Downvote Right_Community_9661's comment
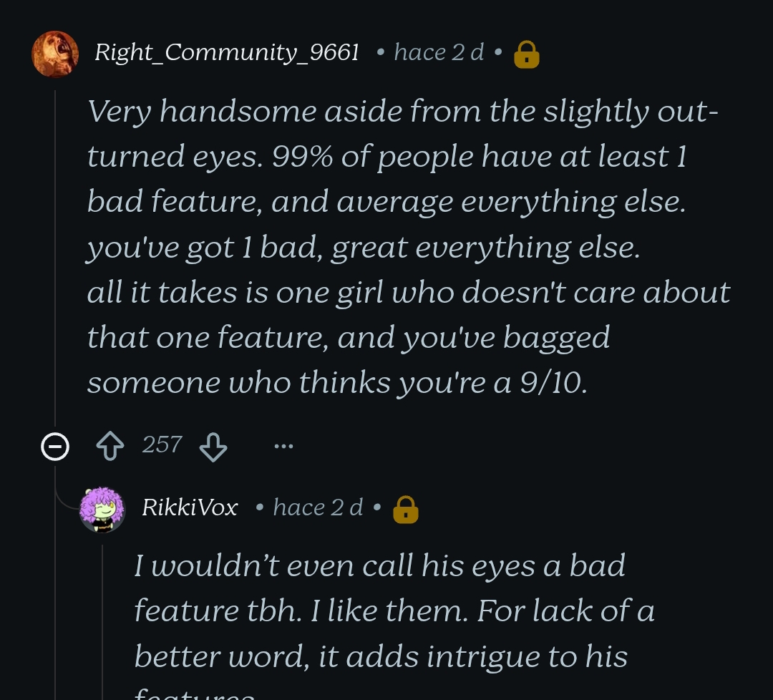This screenshot has height=700, width=773. coord(213,447)
